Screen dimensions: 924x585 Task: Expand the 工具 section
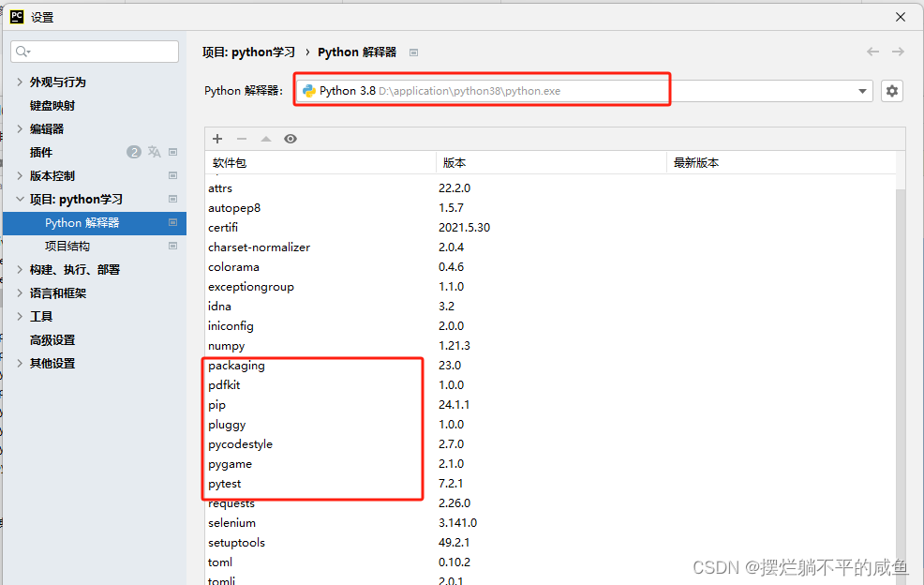click(20, 316)
